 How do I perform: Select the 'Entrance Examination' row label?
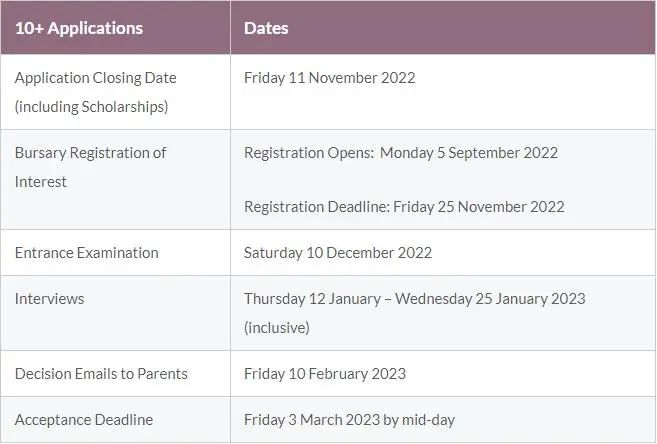[x=87, y=253]
